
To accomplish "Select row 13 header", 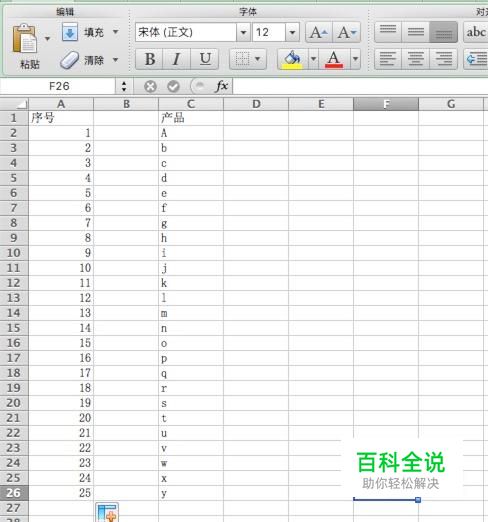I will tap(14, 298).
